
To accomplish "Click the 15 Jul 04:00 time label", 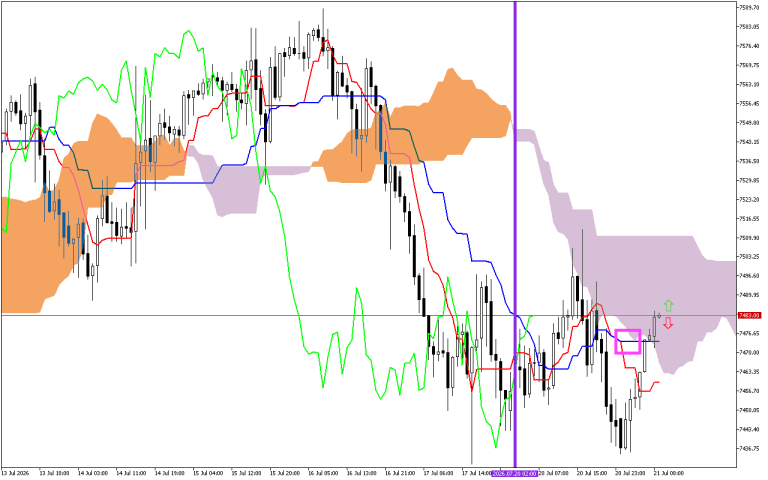I will tap(208, 474).
